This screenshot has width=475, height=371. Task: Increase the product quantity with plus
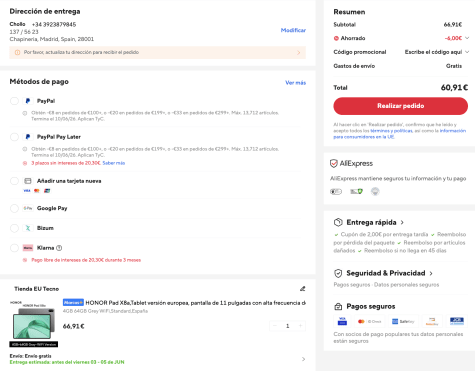300,326
